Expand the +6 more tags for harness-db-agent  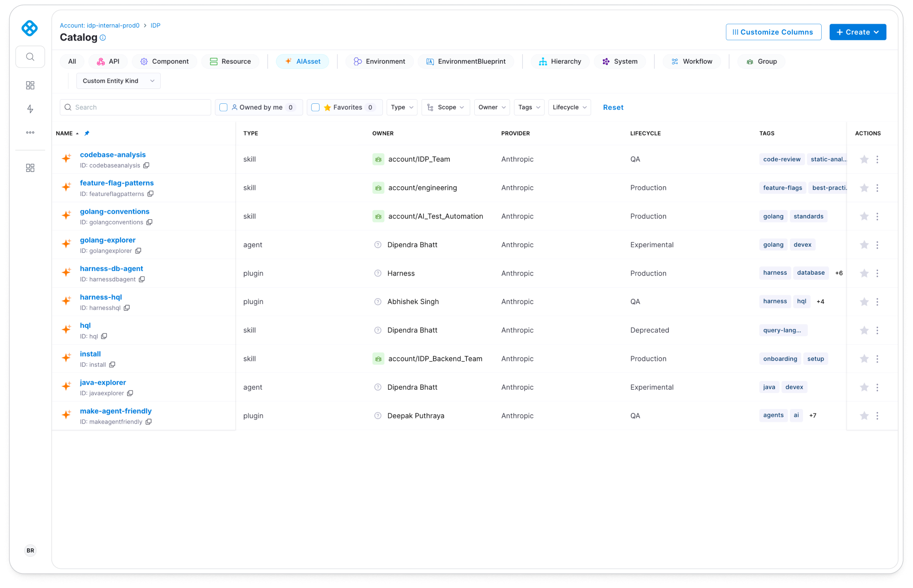point(839,273)
